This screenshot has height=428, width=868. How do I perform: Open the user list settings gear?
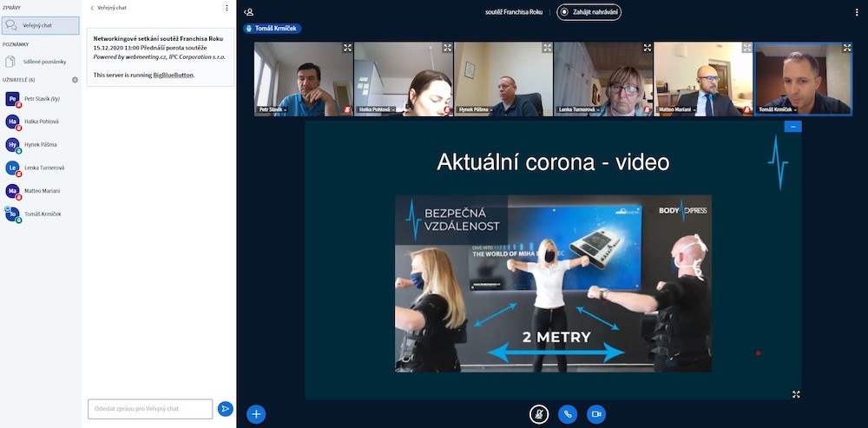tap(75, 80)
